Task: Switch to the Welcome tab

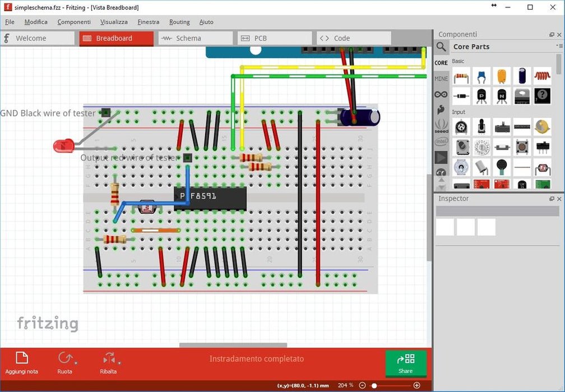Action: tap(37, 38)
